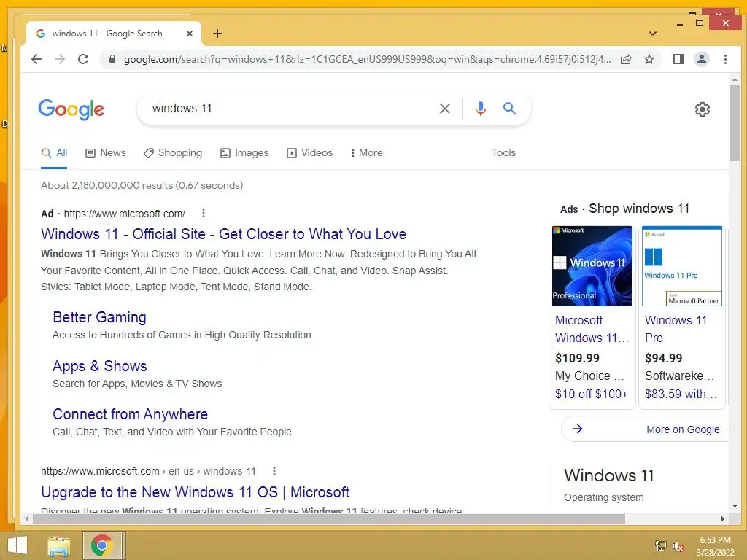Screen dimensions: 747x560
Task: Go back to the previous page
Action: [36, 59]
